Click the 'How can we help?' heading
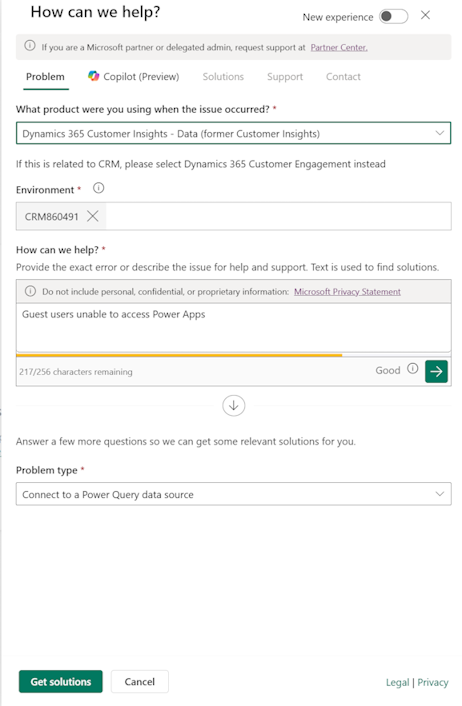 click(95, 12)
